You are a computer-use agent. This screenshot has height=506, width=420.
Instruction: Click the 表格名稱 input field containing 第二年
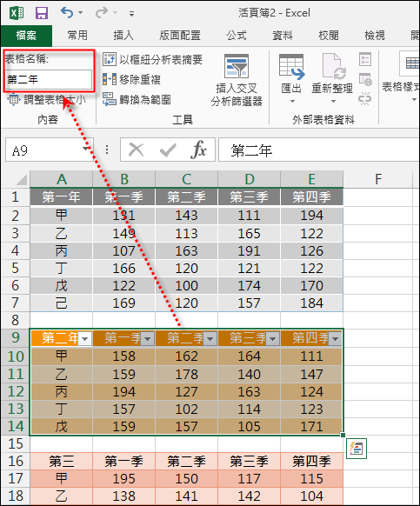tap(49, 79)
